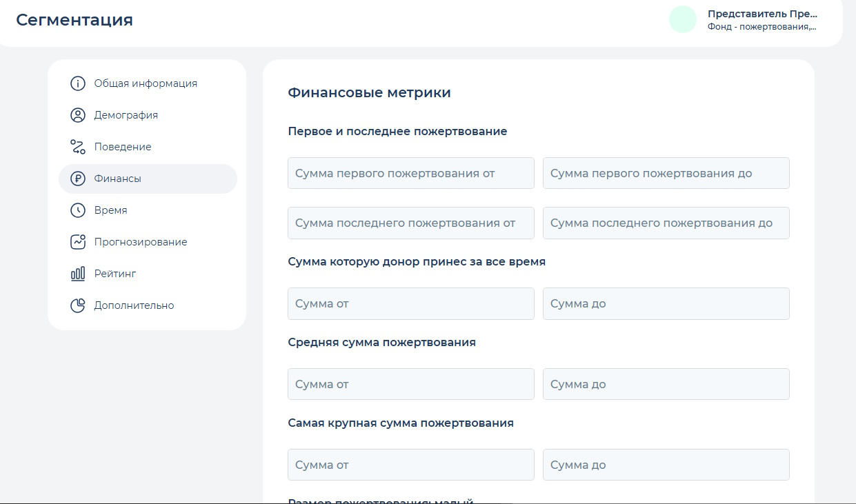Select the clock icon next to Время

click(77, 210)
